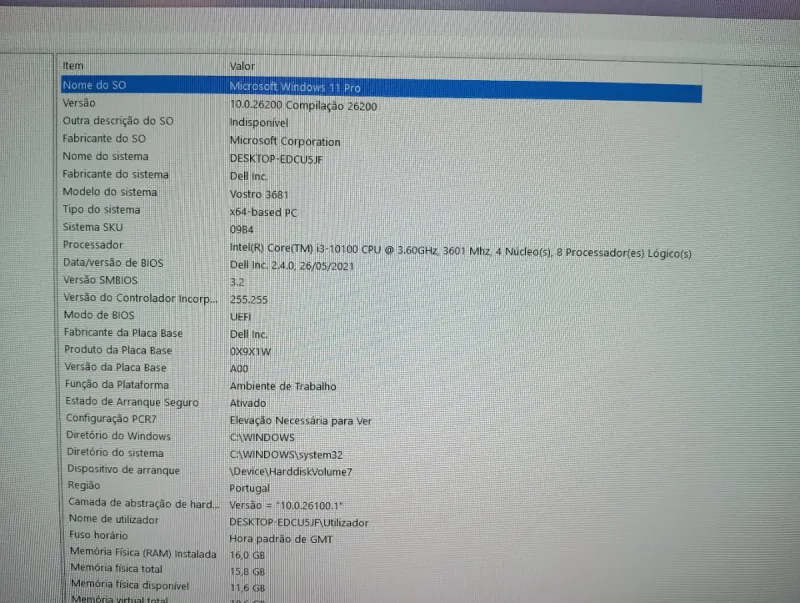This screenshot has width=800, height=603.
Task: Select 'Diretório do Windows' row
Action: pyautogui.click(x=118, y=436)
